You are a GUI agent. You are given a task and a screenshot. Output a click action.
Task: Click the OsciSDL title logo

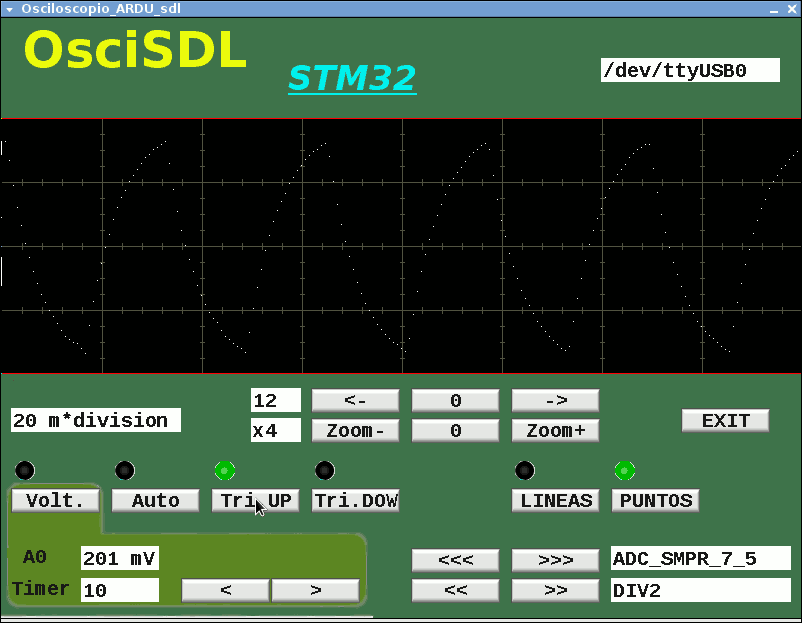click(x=136, y=50)
